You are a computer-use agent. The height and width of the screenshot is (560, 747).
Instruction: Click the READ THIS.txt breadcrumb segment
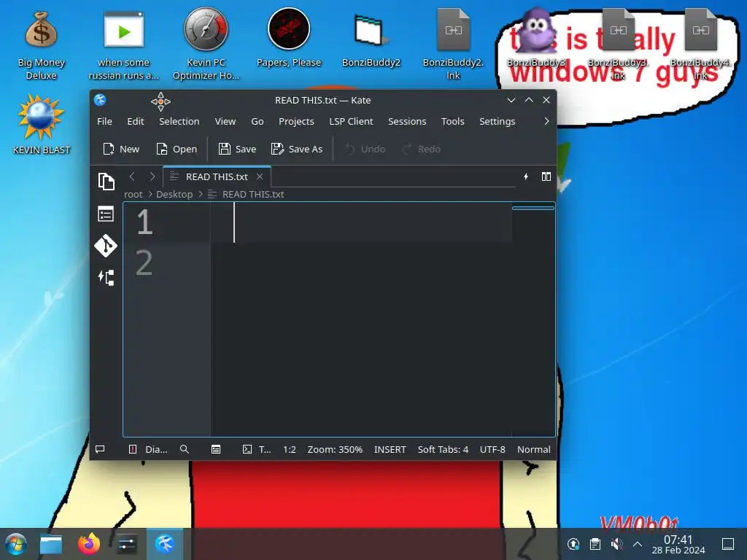(x=253, y=194)
